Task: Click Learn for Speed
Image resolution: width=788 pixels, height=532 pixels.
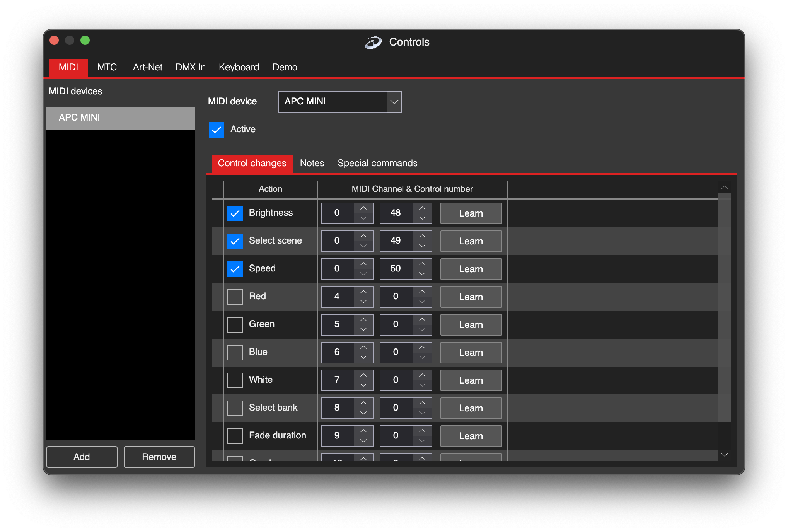Action: coord(471,269)
